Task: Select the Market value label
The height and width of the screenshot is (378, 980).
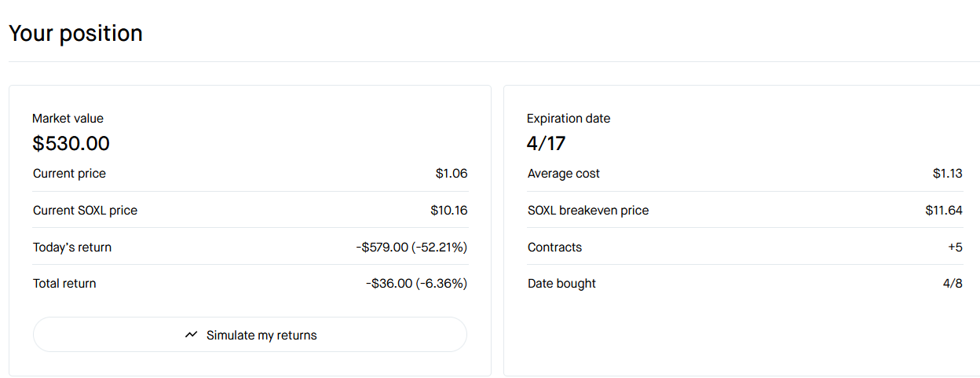Action: coord(68,119)
